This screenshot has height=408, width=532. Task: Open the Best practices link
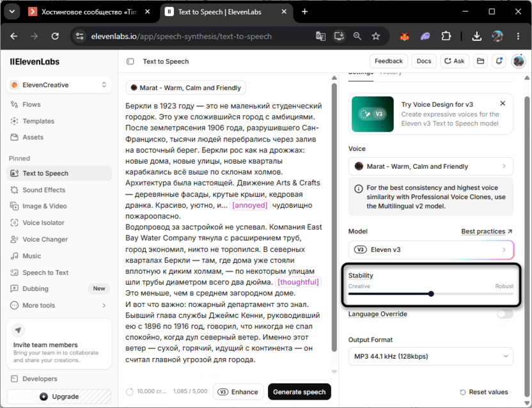pyautogui.click(x=487, y=231)
